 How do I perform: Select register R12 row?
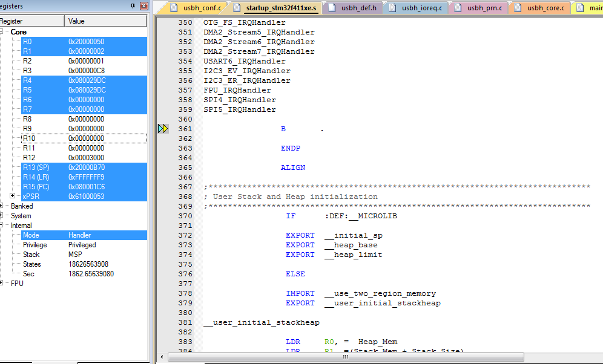(x=84, y=157)
